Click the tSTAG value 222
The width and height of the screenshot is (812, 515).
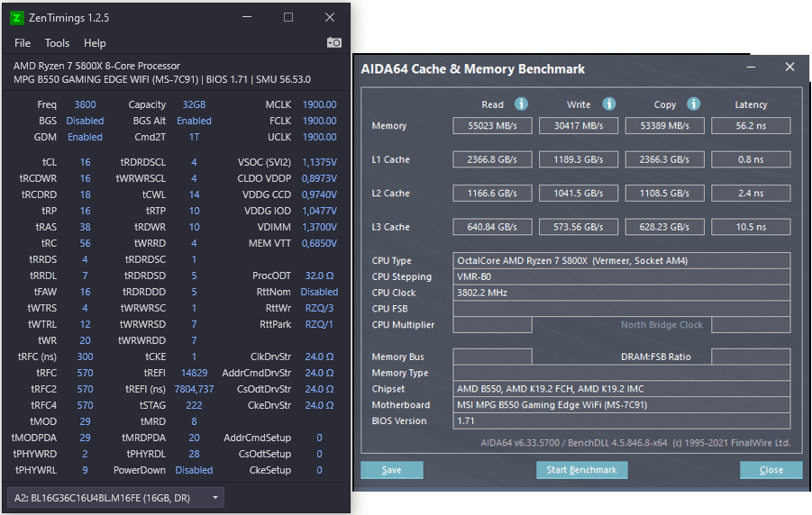pos(194,405)
